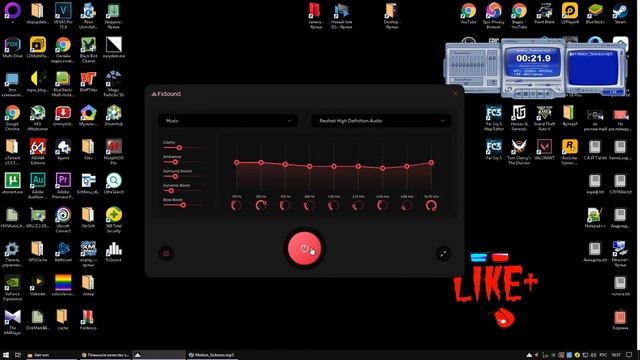Open Revo Uninstaller desktop shortcut
This screenshot has height=360, width=640.
click(88, 16)
